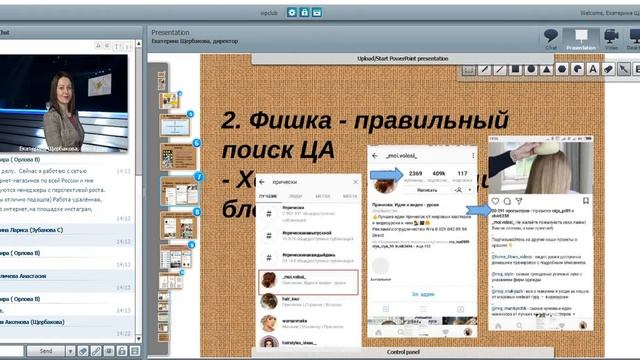Select the triangle shape tool
Image resolution: width=640 pixels, height=360 pixels.
pyautogui.click(x=546, y=70)
